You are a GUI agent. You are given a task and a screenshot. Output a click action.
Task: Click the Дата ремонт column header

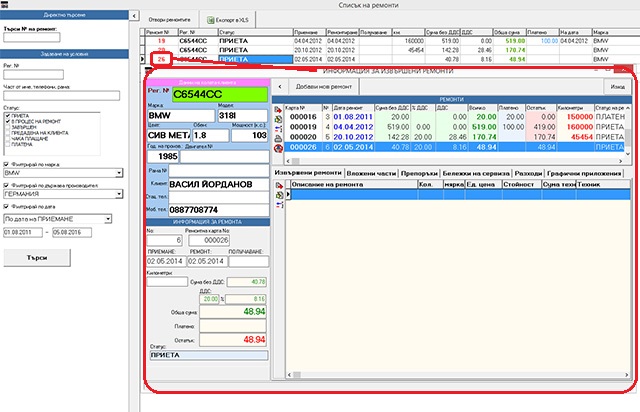tap(353, 108)
